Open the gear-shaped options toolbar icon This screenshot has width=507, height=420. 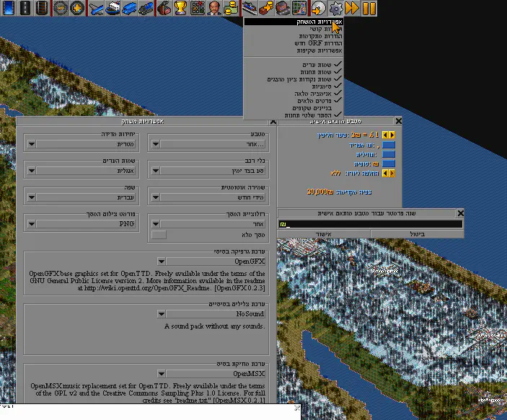tap(336, 9)
